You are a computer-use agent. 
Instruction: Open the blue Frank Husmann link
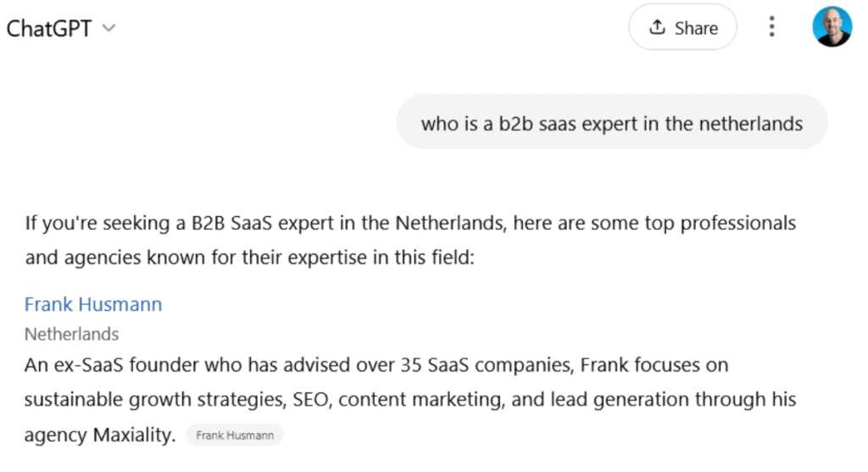point(93,304)
